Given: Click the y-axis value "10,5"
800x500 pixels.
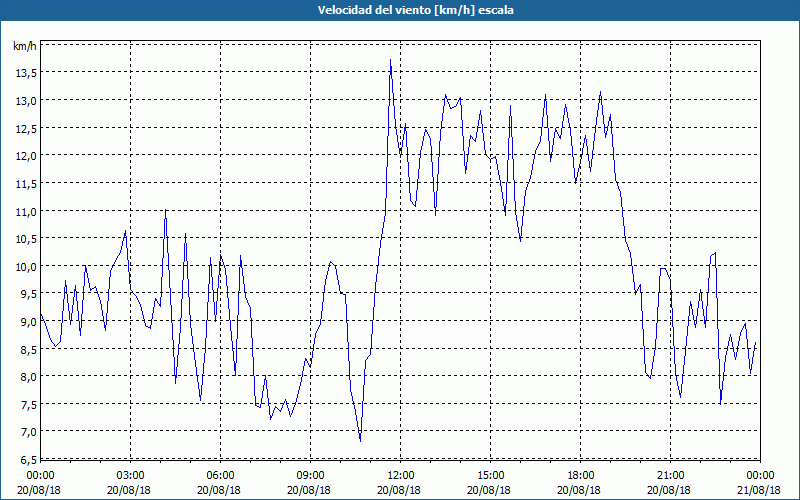Looking at the screenshot, I should click(26, 239).
